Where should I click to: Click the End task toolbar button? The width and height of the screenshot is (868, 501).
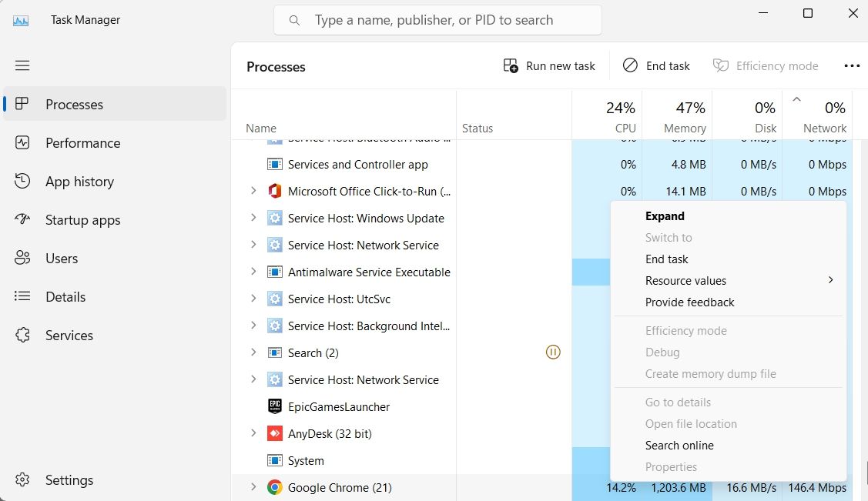pyautogui.click(x=656, y=65)
